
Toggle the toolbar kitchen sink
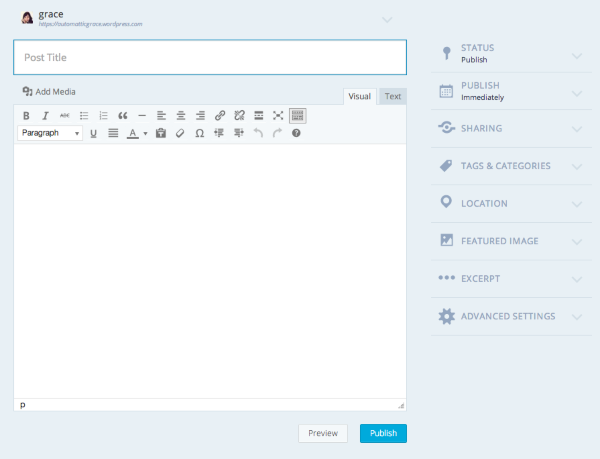[x=297, y=116]
